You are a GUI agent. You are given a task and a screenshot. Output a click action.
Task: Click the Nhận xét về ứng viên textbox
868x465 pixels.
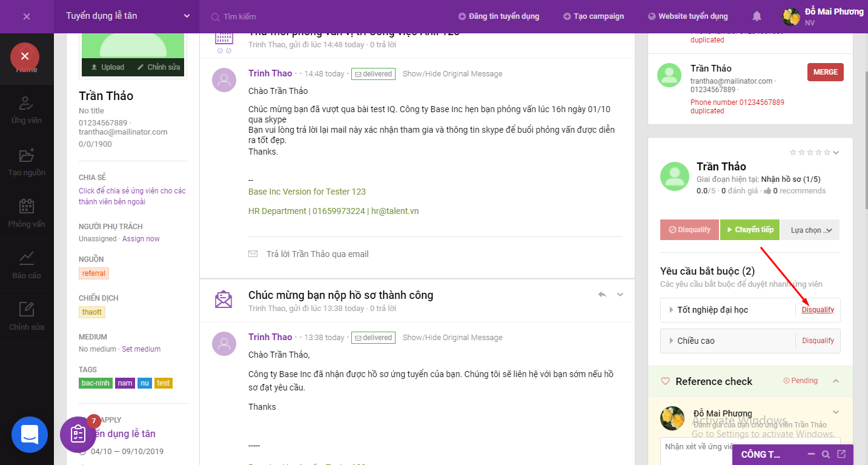[x=750, y=451]
